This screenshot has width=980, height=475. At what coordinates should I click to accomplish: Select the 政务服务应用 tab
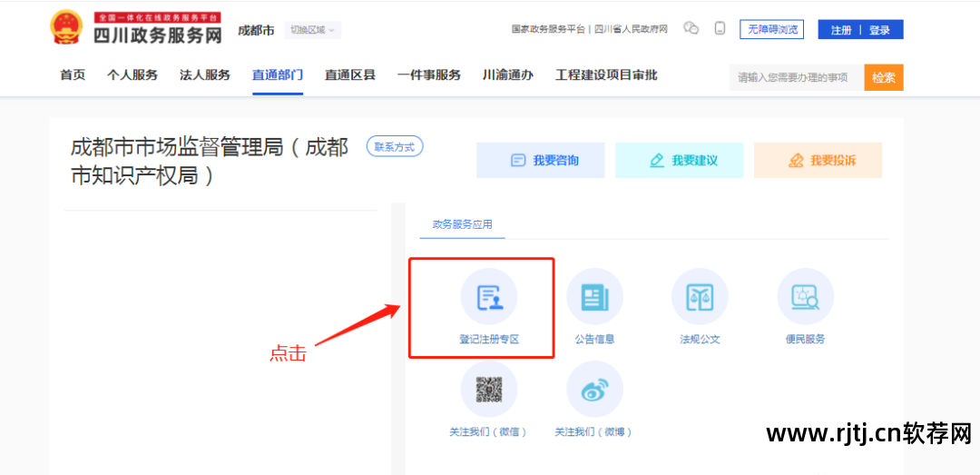click(462, 224)
